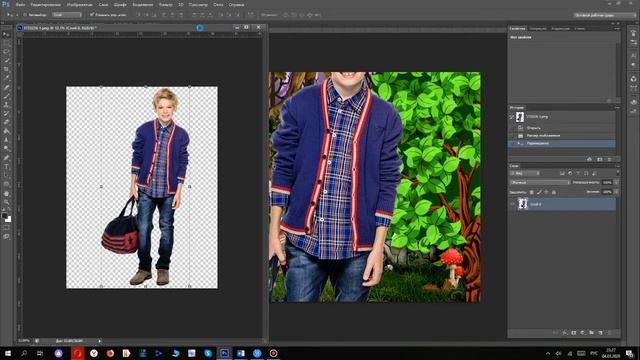The width and height of the screenshot is (640, 360).
Task: Select the Crop tool
Action: pyautogui.click(x=7, y=69)
